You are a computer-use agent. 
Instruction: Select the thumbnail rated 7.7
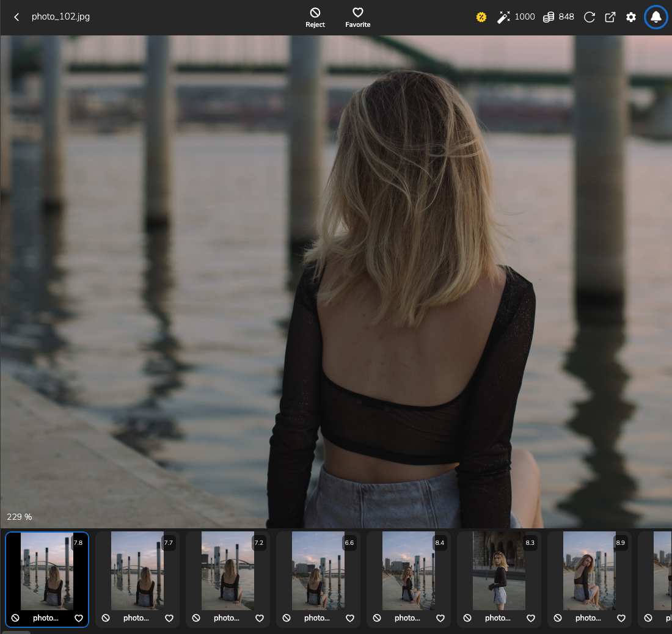pos(137,571)
